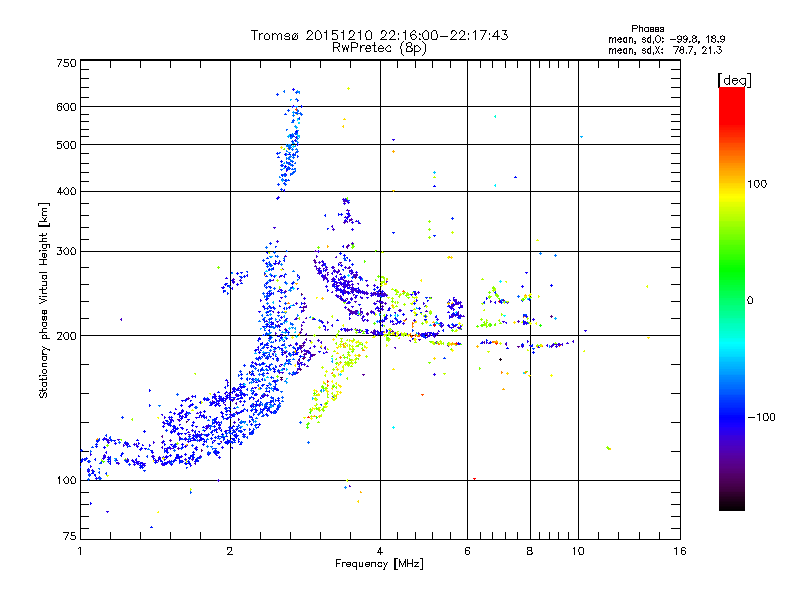Click the colorbar tick label '100'
The height and width of the screenshot is (600, 800).
[x=757, y=184]
